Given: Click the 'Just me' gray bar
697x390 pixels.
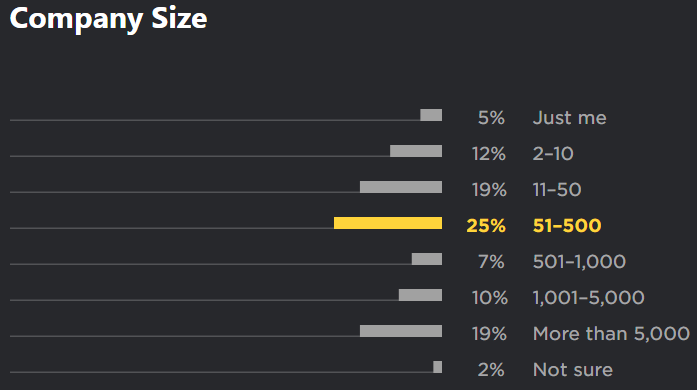Looking at the screenshot, I should coord(431,115).
